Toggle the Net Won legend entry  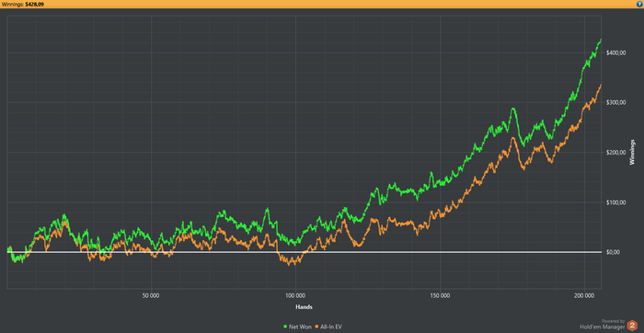297,327
